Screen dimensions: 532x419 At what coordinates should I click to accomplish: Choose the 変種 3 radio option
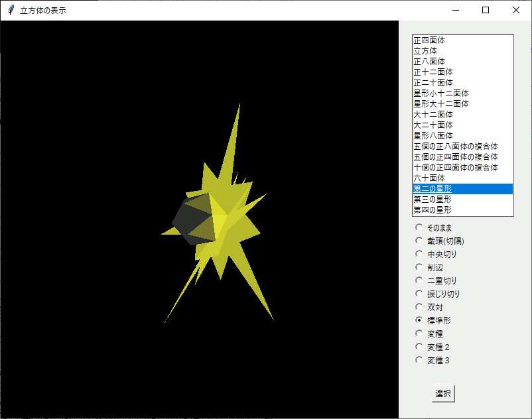419,360
